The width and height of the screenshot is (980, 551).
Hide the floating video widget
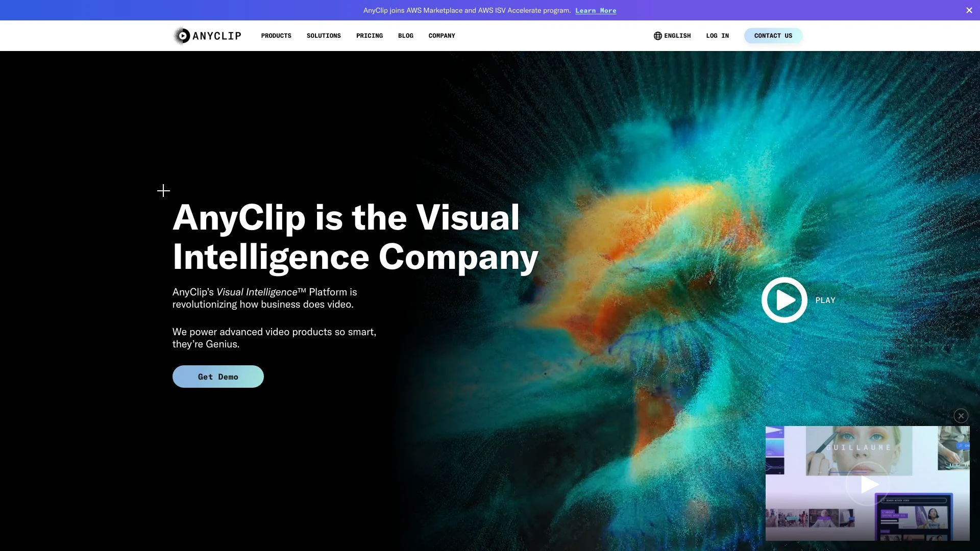961,416
